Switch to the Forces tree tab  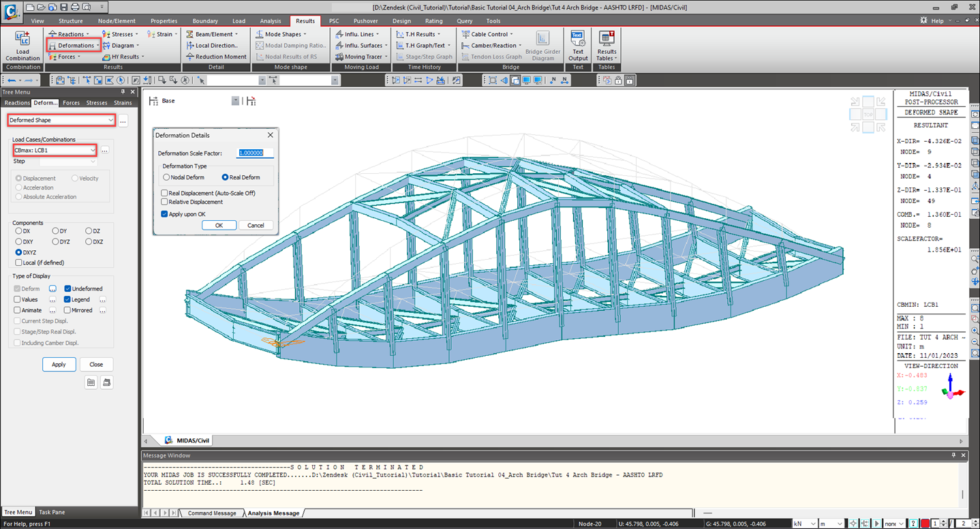tap(71, 103)
